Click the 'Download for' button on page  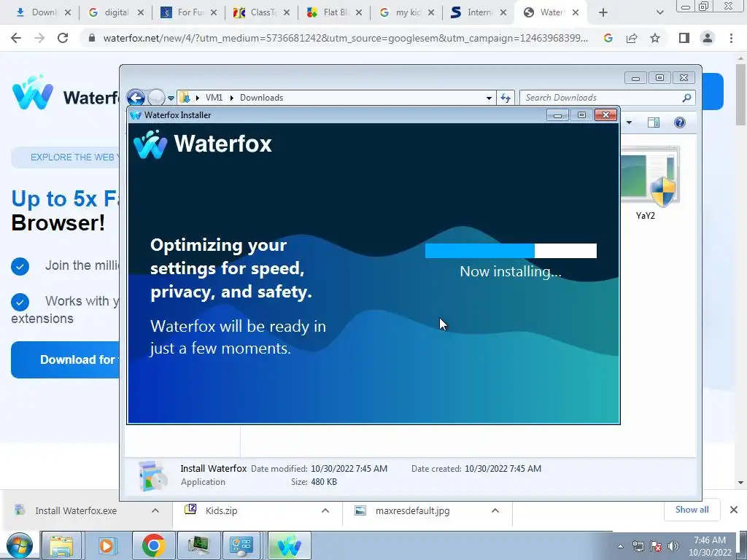click(x=65, y=360)
